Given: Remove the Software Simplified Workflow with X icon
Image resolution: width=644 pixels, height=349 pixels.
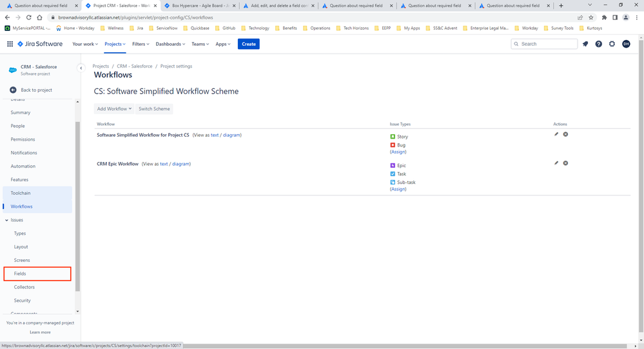Looking at the screenshot, I should click(565, 134).
